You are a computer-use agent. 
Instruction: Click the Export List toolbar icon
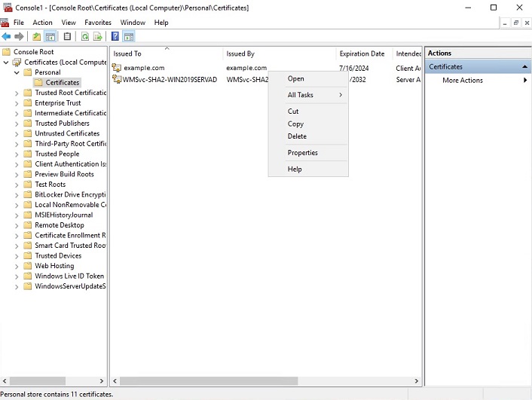pos(98,36)
